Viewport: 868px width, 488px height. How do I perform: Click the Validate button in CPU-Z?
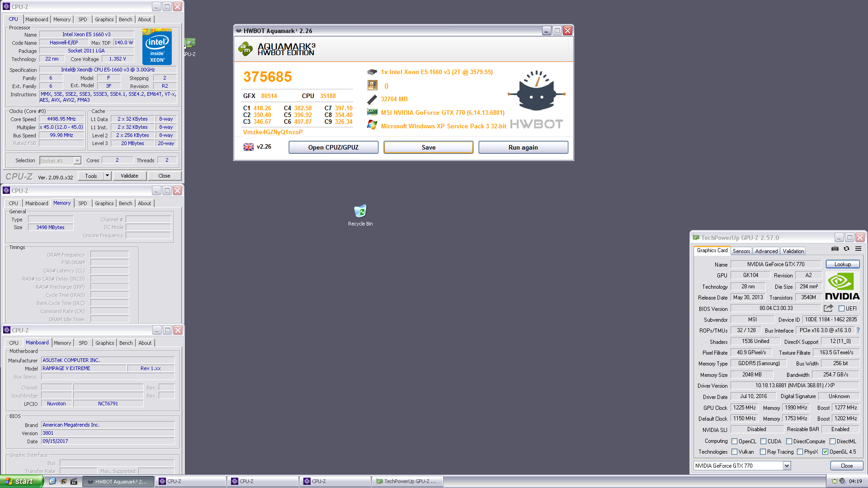[129, 176]
